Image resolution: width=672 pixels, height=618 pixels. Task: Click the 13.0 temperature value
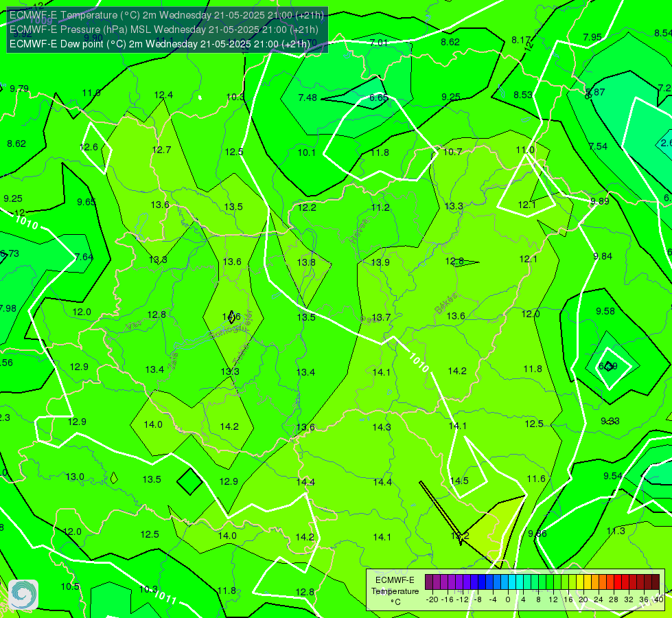pos(75,477)
